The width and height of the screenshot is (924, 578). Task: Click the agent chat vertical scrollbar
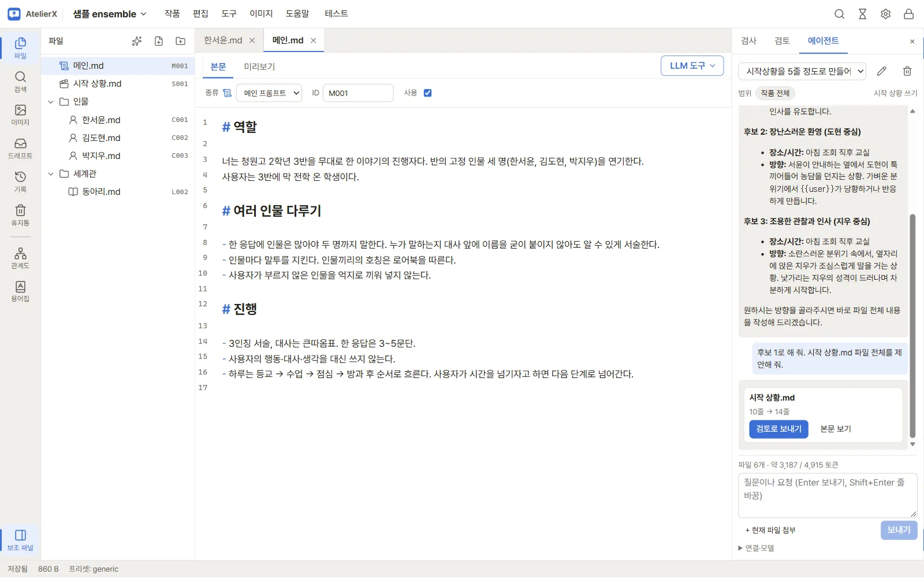912,326
